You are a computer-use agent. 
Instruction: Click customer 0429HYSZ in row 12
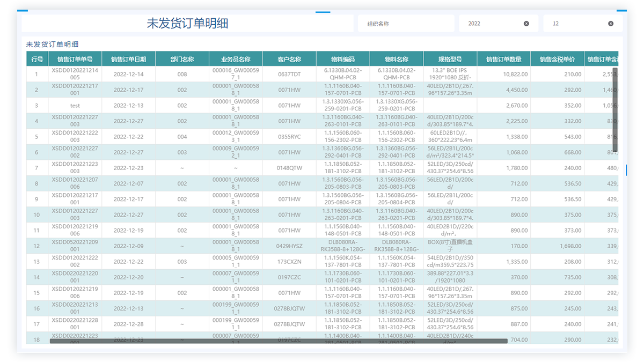point(289,246)
